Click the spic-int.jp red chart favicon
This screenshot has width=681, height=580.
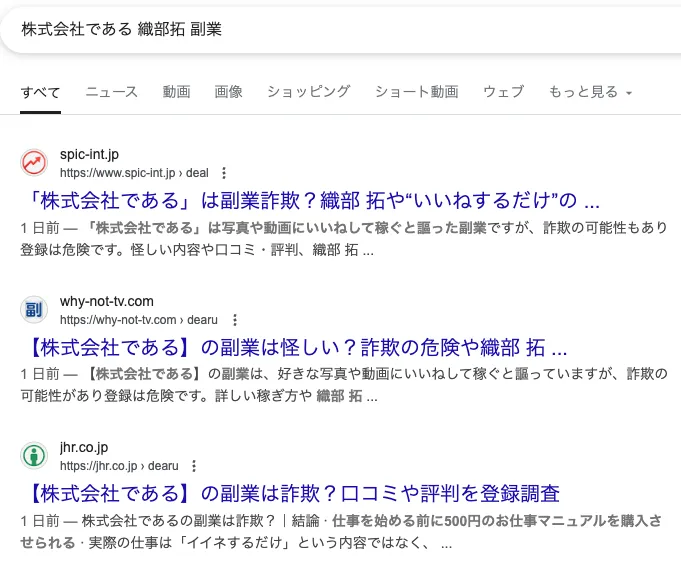[x=34, y=163]
